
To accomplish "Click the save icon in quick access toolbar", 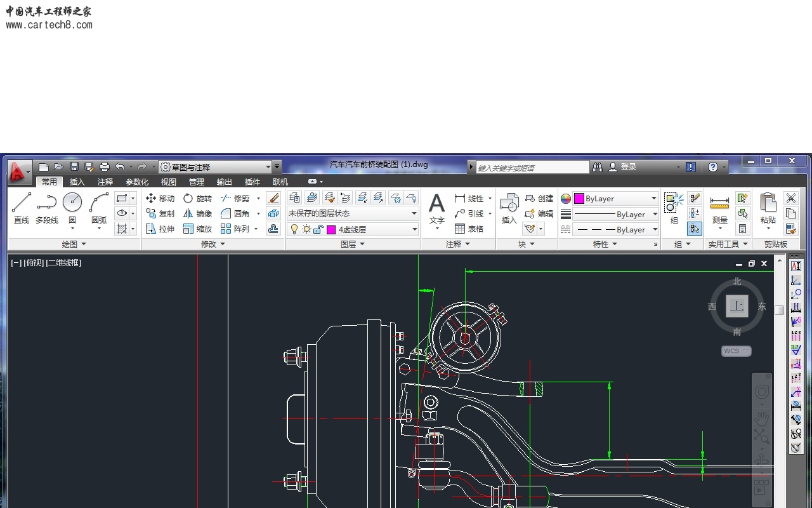I will (74, 167).
